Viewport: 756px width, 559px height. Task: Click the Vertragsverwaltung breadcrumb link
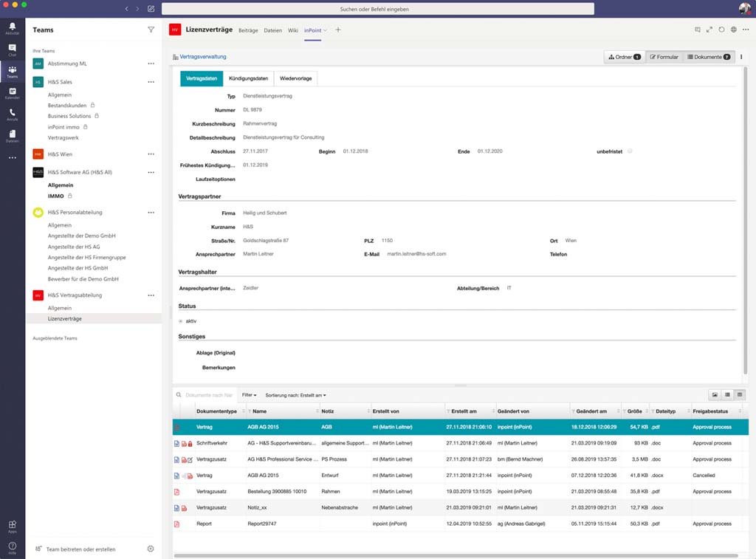203,56
